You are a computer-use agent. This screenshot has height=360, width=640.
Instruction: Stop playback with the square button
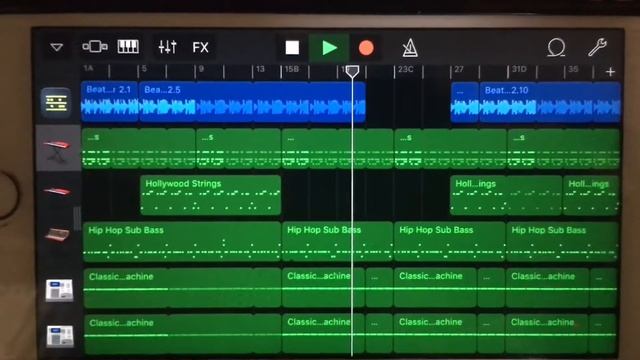pyautogui.click(x=292, y=48)
